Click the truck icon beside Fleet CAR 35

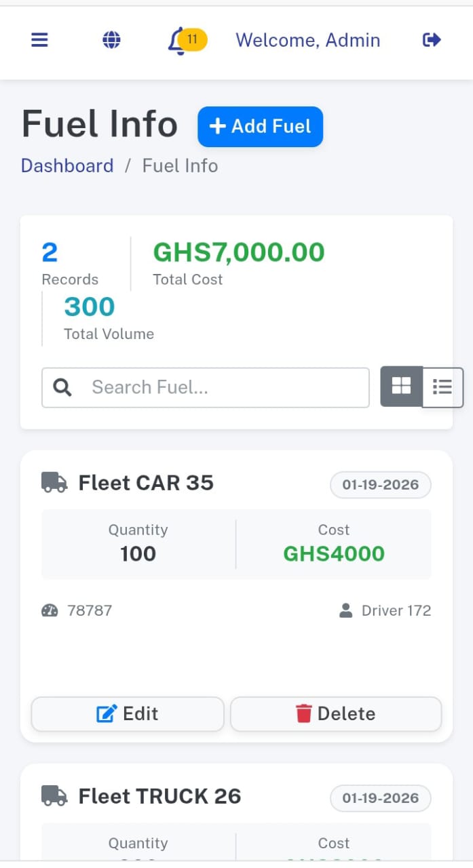coord(54,483)
